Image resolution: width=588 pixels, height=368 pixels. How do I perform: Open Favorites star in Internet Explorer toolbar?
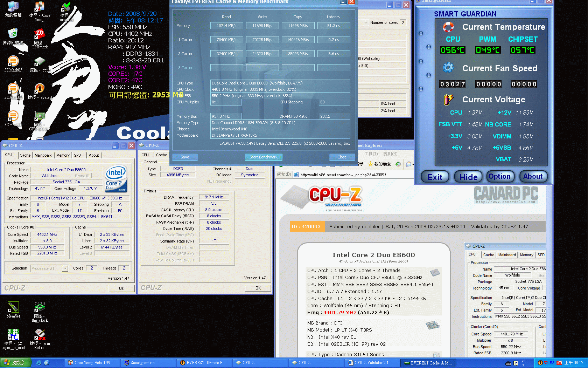tap(370, 164)
